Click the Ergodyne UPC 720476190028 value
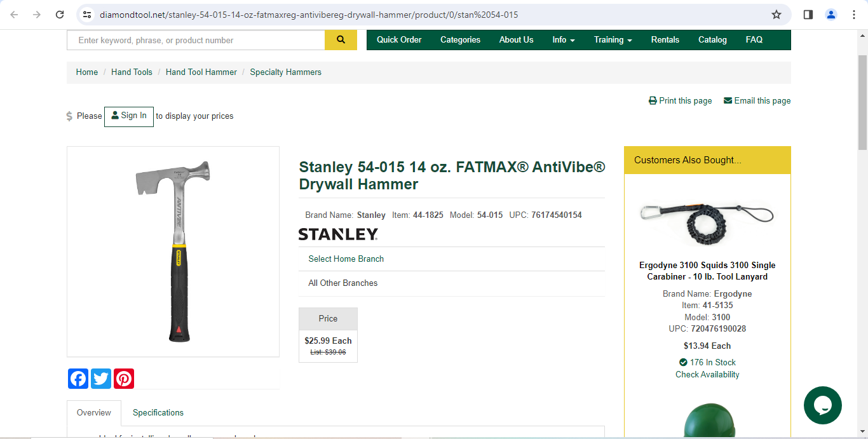This screenshot has width=868, height=439. click(x=719, y=328)
